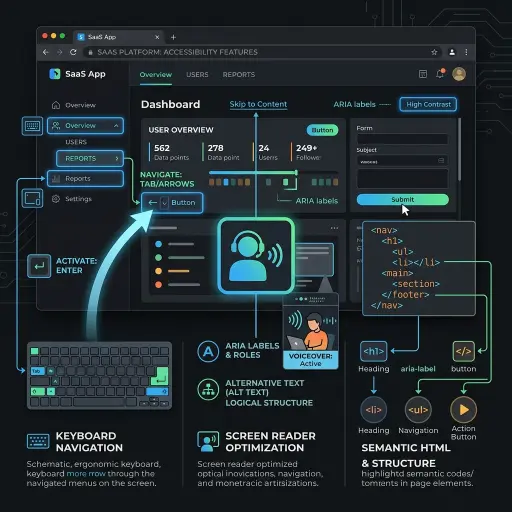
Task: Click the green Enter key on keyboard
Action: pyautogui.click(x=160, y=376)
